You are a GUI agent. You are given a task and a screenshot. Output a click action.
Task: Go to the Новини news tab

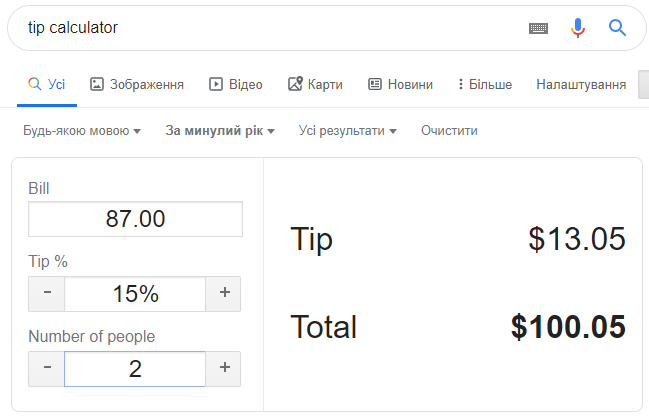(401, 84)
